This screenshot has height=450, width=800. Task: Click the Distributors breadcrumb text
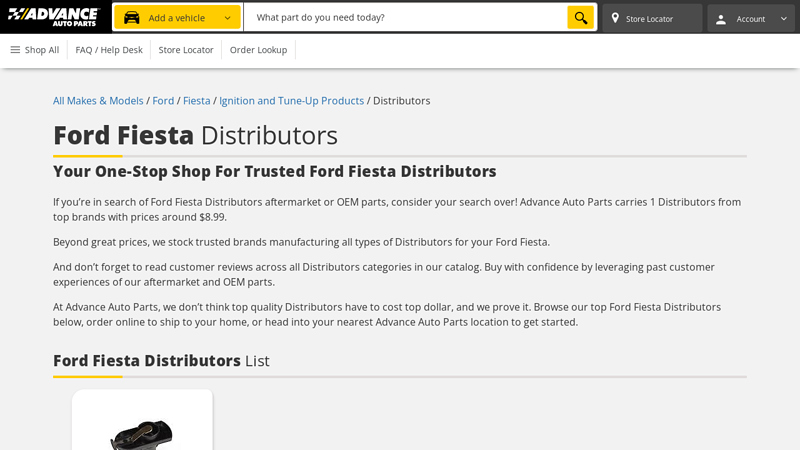pyautogui.click(x=402, y=101)
